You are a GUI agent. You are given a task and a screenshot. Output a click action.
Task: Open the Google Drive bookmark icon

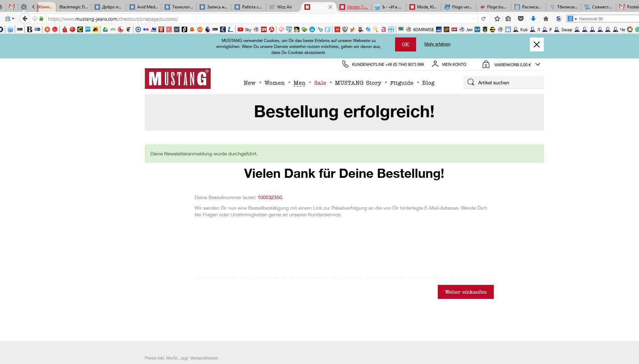105,29
